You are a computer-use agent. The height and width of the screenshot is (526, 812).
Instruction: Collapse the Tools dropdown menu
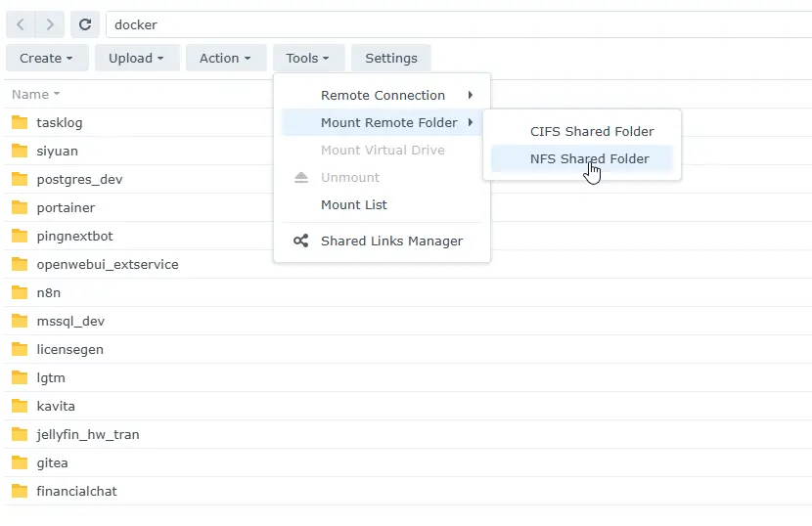point(308,58)
